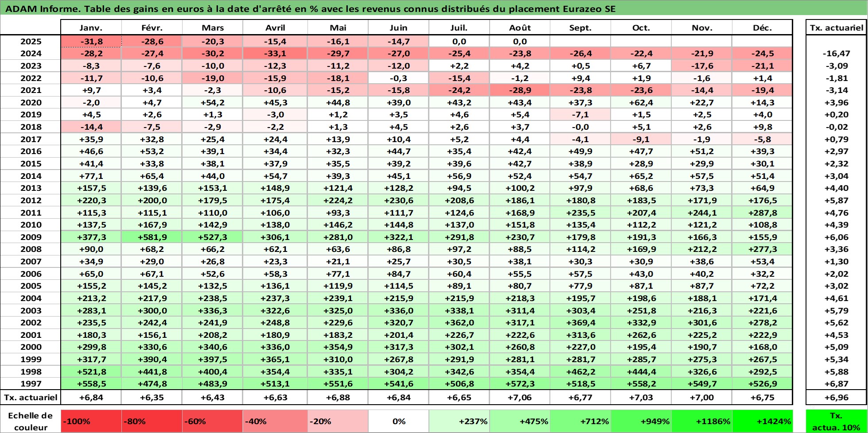Image resolution: width=868 pixels, height=433 pixels.
Task: Select the +712% color scale swatch
Action: tap(580, 421)
